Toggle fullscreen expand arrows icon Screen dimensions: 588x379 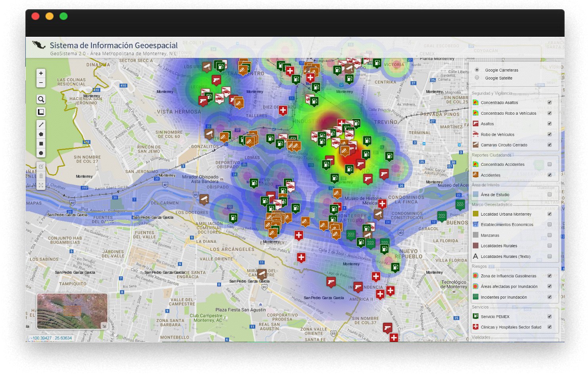click(41, 185)
